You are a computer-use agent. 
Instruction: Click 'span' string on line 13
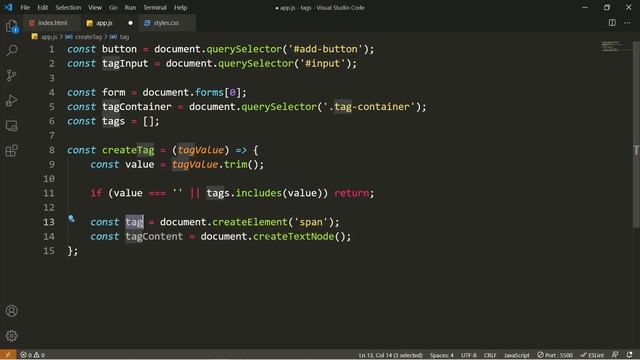tap(311, 222)
